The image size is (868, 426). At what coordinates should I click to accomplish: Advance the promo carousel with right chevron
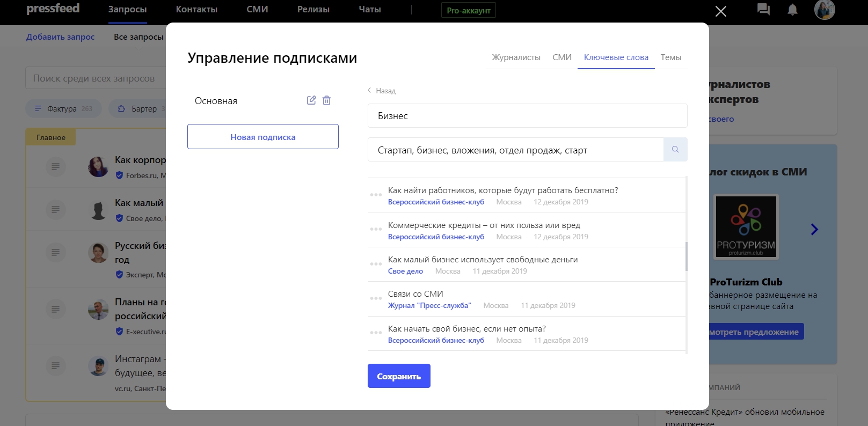point(814,230)
